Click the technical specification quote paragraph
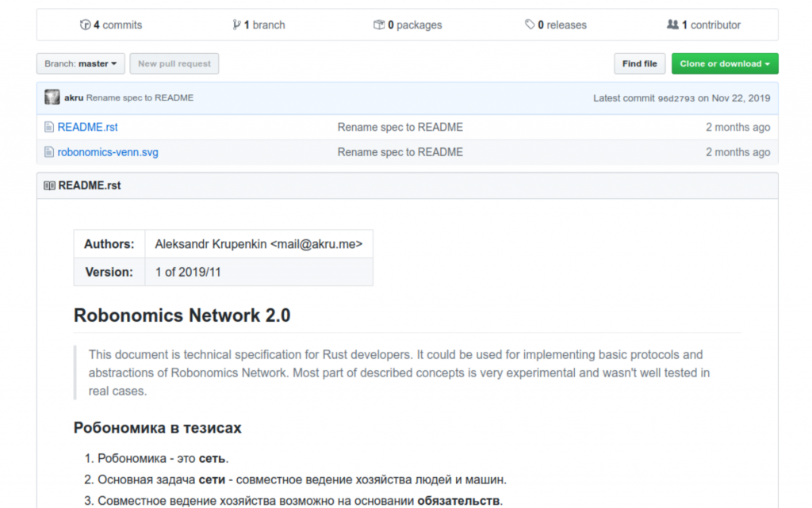 click(x=400, y=373)
